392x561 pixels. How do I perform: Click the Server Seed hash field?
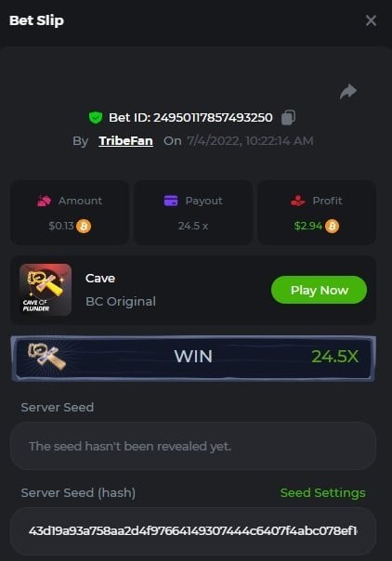[x=193, y=531]
